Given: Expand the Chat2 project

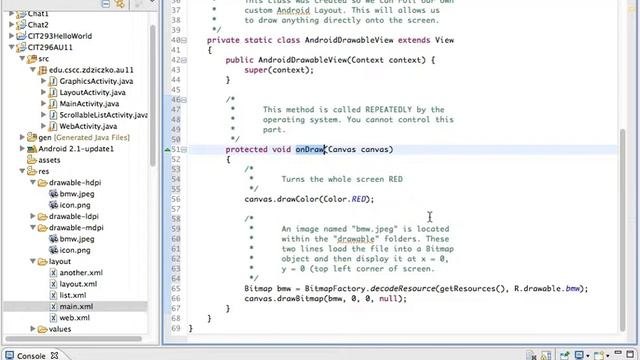Looking at the screenshot, I should (x=11, y=24).
